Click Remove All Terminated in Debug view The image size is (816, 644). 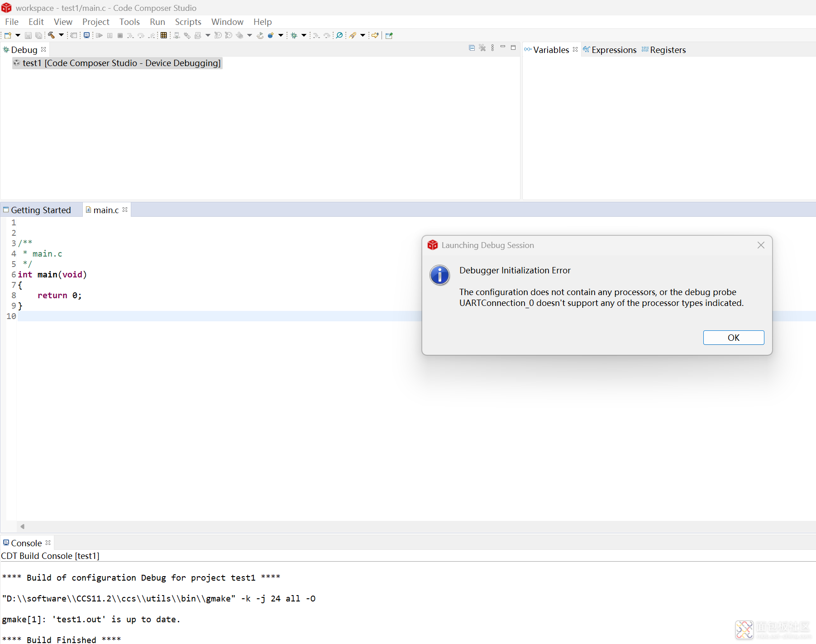pos(482,48)
